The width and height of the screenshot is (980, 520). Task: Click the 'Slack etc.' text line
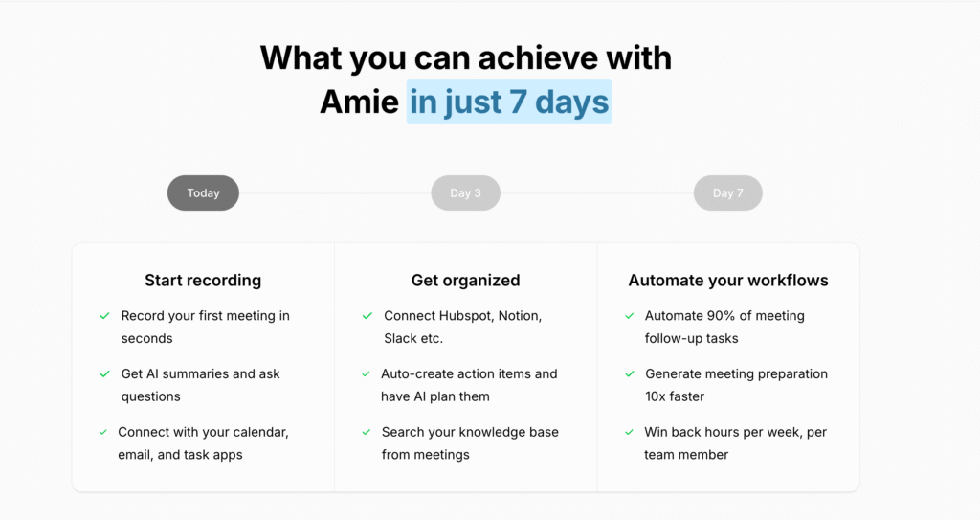413,339
